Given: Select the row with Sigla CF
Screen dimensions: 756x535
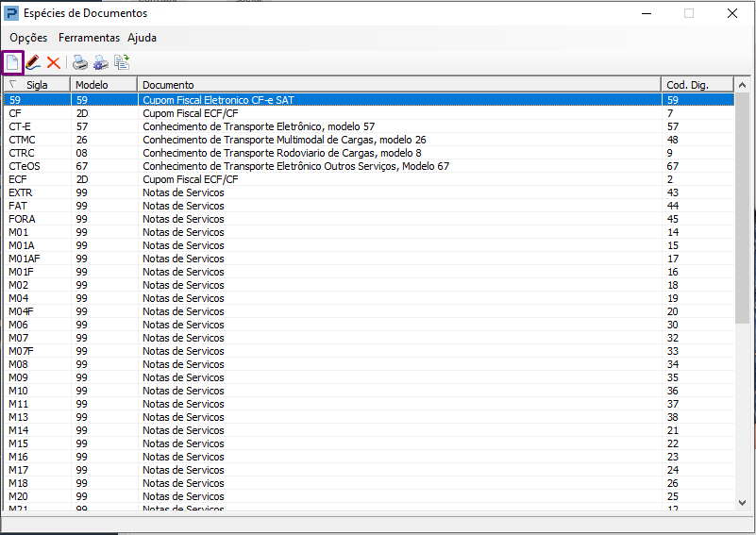Looking at the screenshot, I should [369, 113].
